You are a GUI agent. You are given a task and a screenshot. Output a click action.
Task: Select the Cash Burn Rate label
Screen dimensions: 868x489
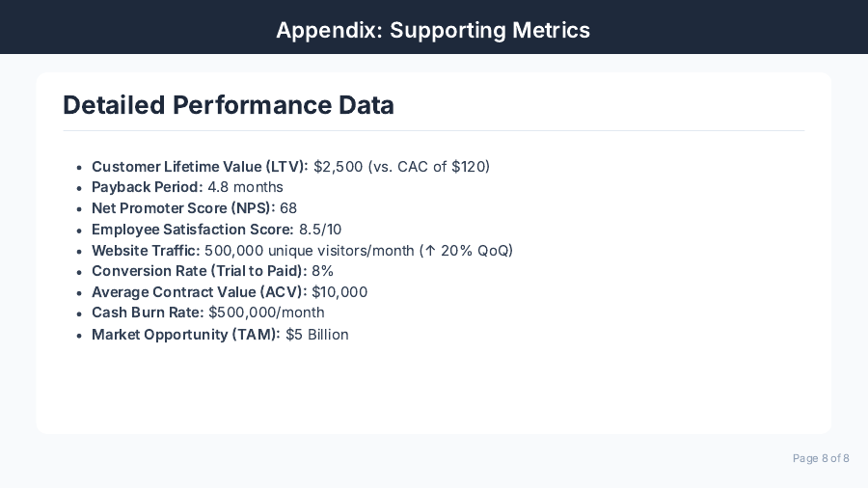click(x=148, y=312)
